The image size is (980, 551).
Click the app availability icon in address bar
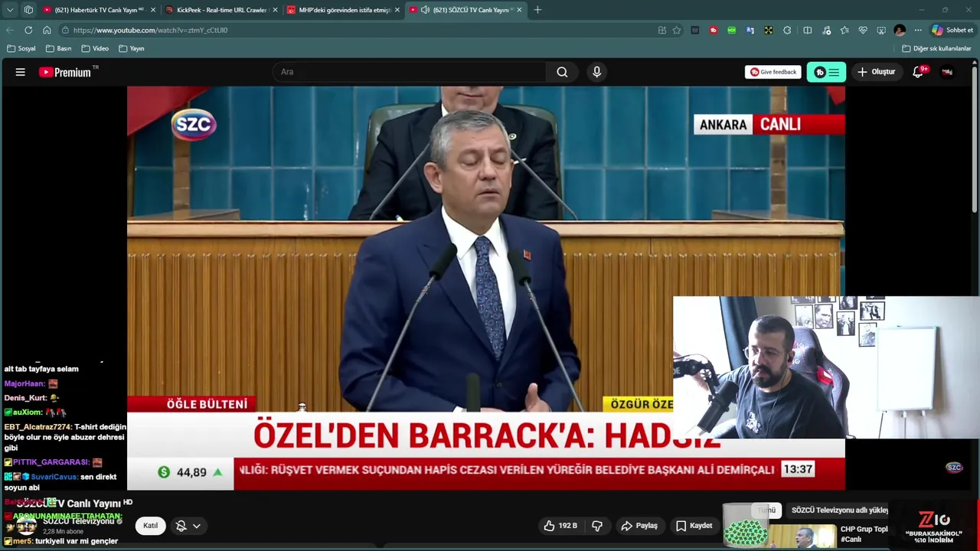(x=662, y=30)
